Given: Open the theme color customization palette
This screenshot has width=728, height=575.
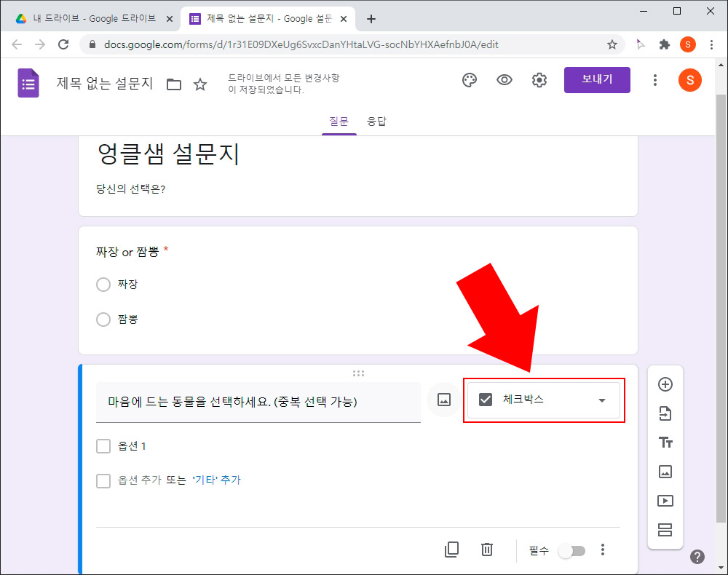Looking at the screenshot, I should (x=470, y=80).
